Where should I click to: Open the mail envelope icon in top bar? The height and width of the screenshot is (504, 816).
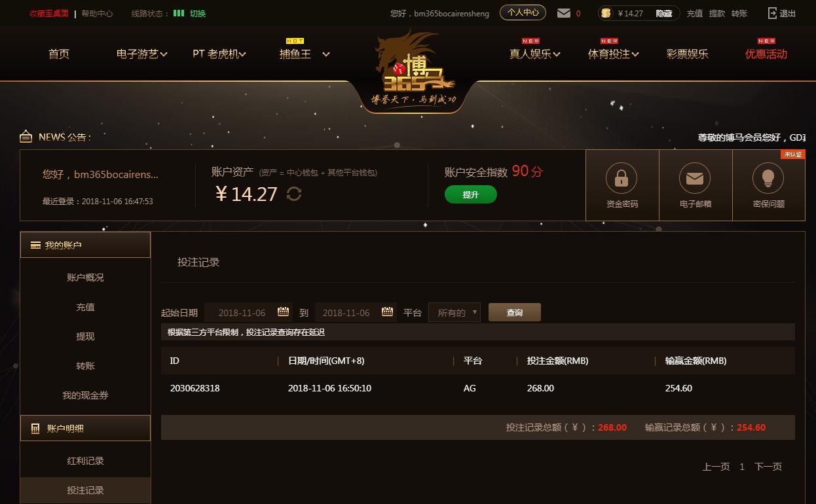(563, 13)
